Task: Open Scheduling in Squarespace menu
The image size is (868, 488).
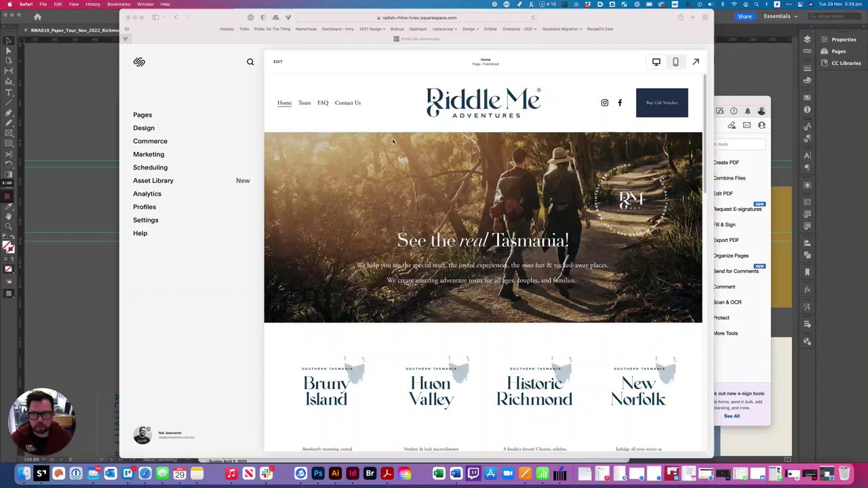Action: pos(150,167)
